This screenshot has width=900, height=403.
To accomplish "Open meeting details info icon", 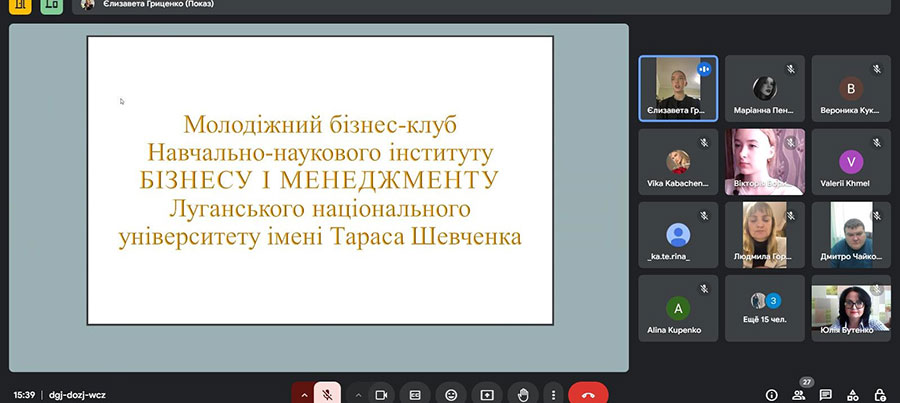I will tap(771, 395).
